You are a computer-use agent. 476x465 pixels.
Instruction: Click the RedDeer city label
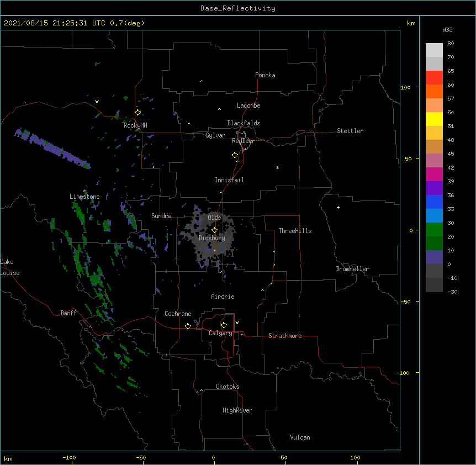coord(243,141)
